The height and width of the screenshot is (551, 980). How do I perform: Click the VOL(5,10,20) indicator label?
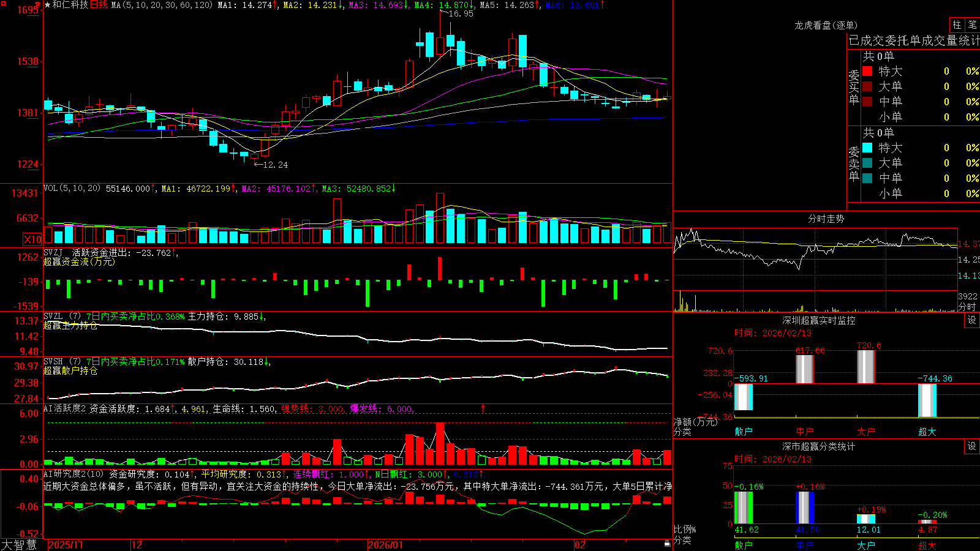click(x=72, y=189)
